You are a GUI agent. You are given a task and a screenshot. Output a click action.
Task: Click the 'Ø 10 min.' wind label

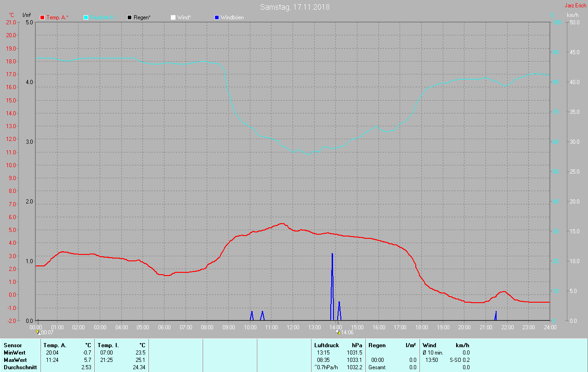[433, 352]
